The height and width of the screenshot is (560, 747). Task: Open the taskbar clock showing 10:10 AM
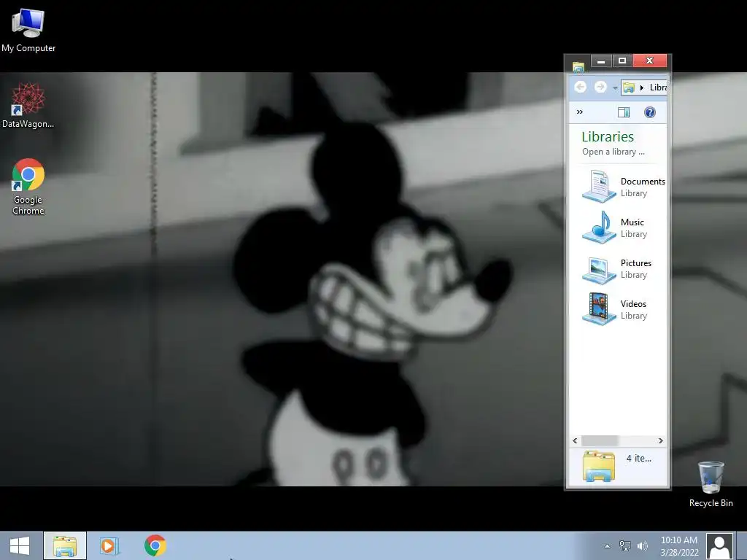(679, 546)
